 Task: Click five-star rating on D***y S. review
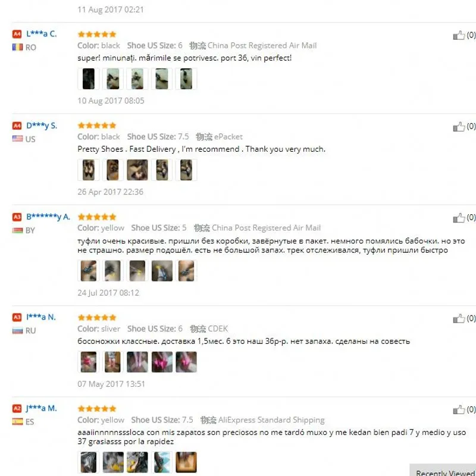click(x=97, y=126)
